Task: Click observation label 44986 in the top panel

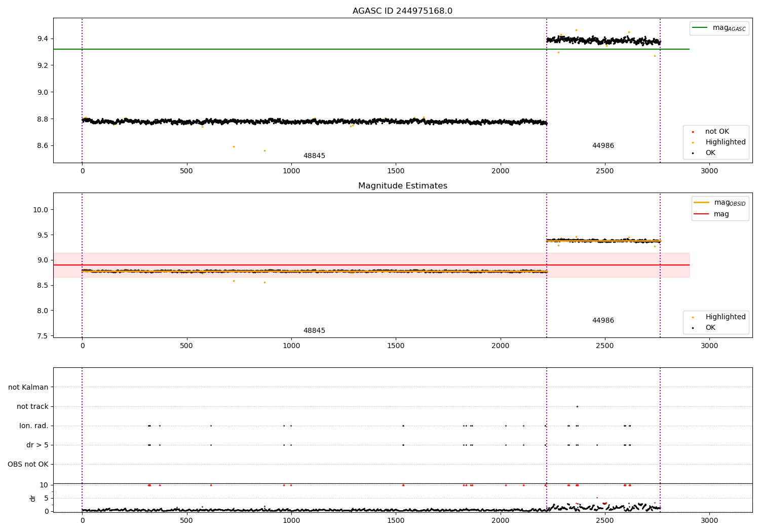Action: pos(603,146)
